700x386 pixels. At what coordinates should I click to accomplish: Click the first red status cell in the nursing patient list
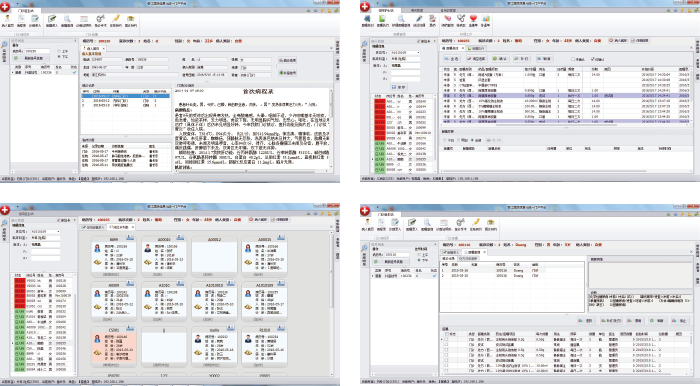tap(379, 101)
